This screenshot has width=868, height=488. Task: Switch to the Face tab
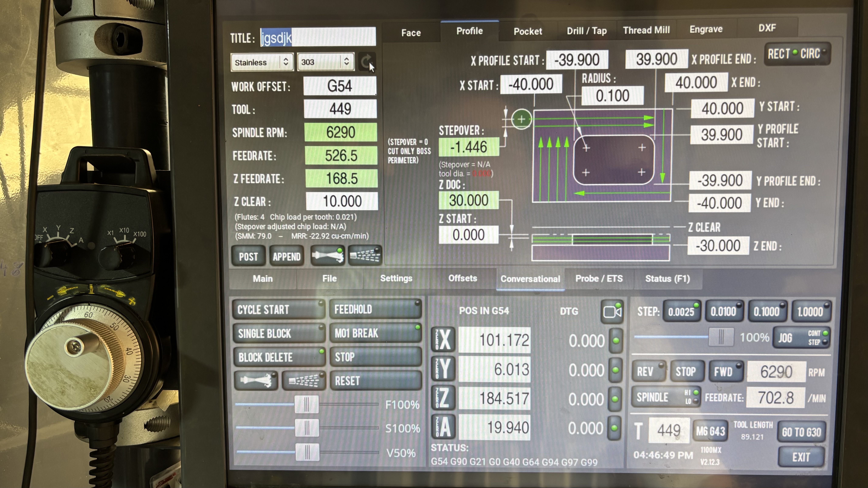click(x=411, y=33)
